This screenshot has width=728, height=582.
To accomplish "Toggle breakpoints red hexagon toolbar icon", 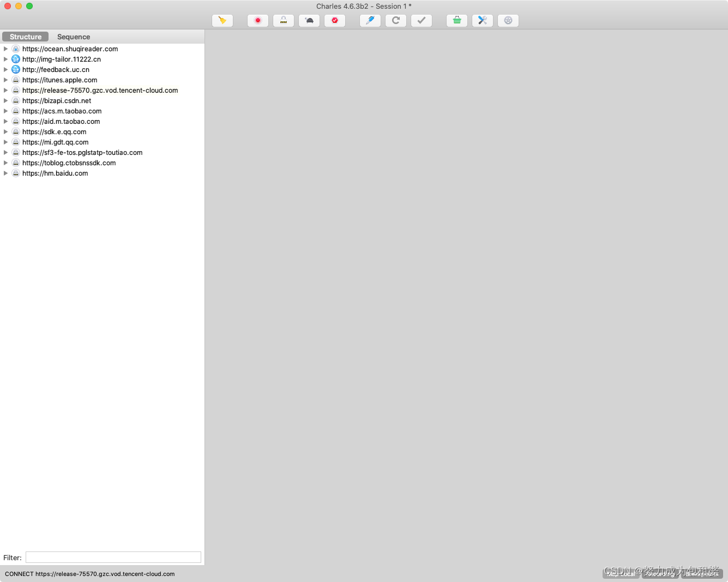I will (x=335, y=21).
